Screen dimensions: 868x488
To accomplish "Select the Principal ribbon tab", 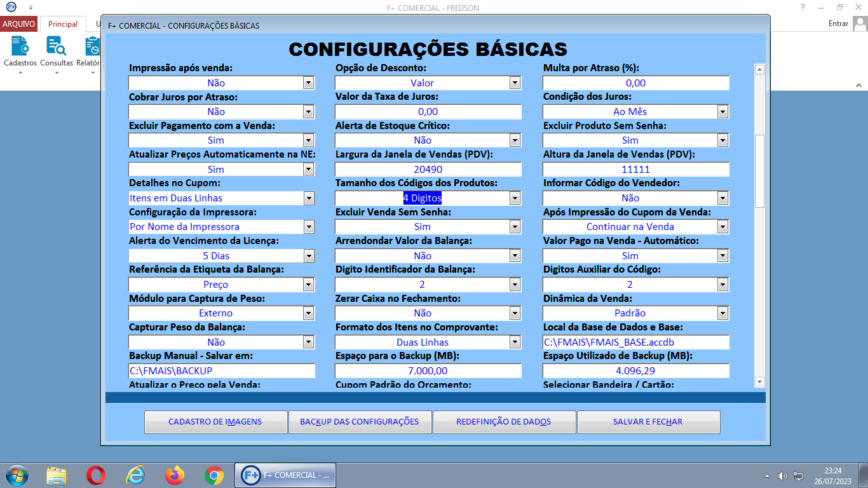I will coord(63,24).
